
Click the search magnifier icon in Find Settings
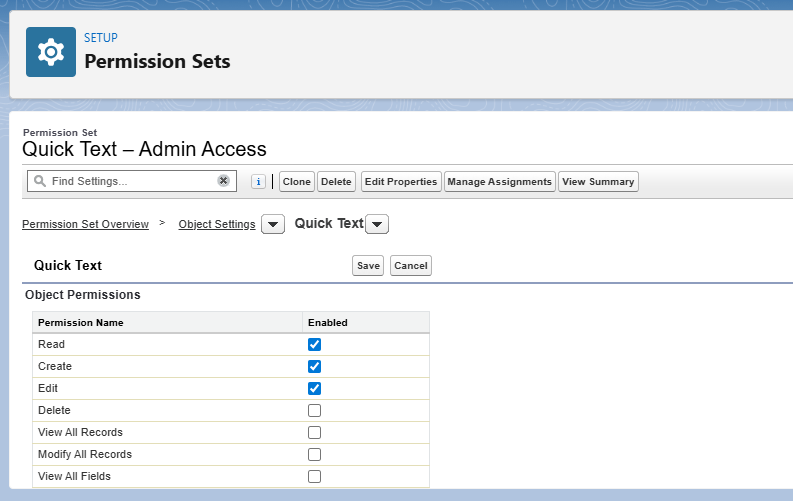pyautogui.click(x=39, y=182)
